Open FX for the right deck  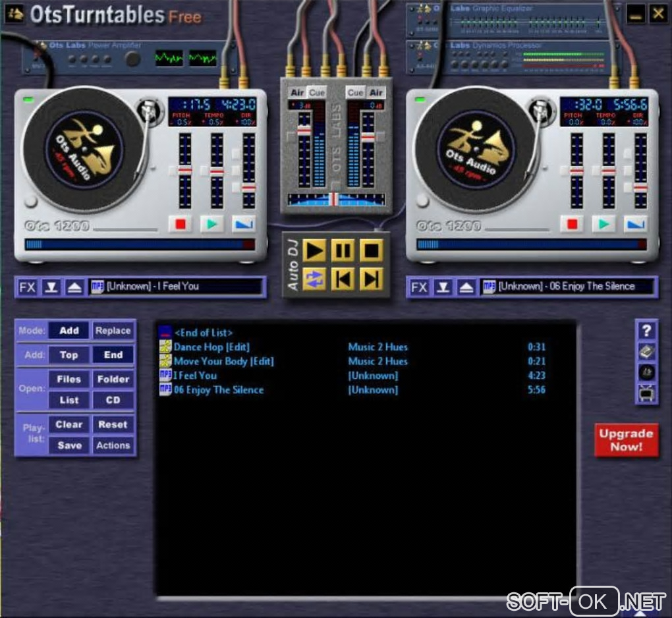tap(419, 287)
